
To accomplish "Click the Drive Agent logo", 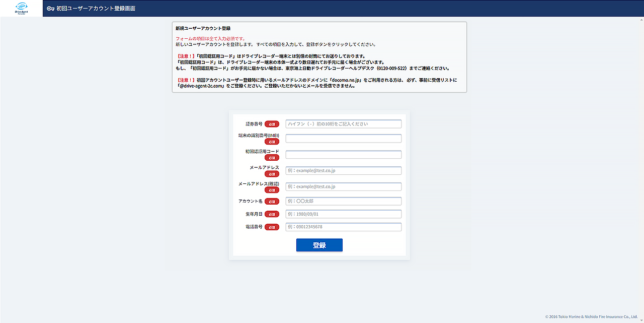I will click(21, 8).
